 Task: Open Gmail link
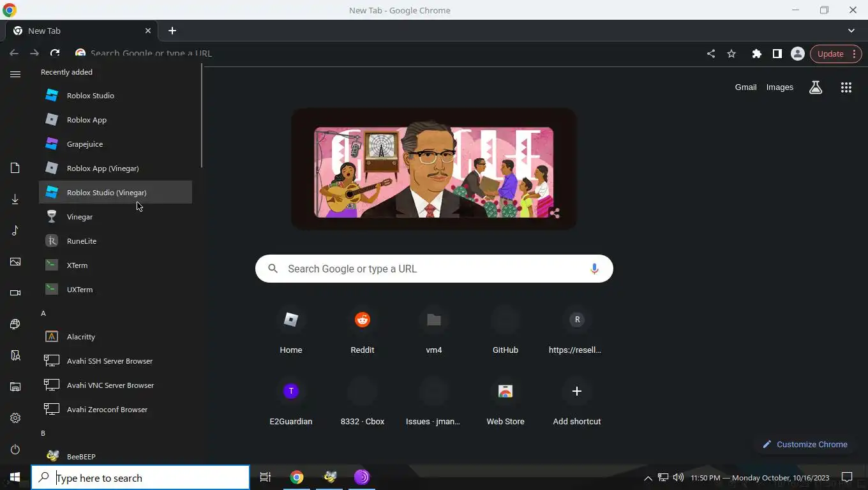coord(745,87)
